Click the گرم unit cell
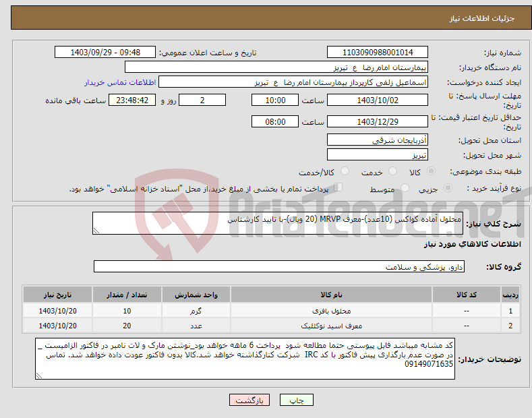This screenshot has width=532, height=418. click(x=196, y=311)
